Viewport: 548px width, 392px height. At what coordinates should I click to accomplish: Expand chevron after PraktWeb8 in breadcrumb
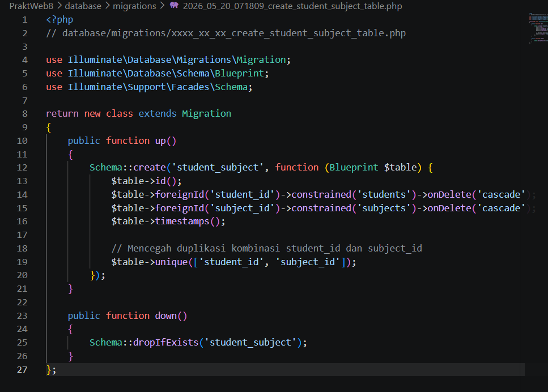[x=59, y=6]
